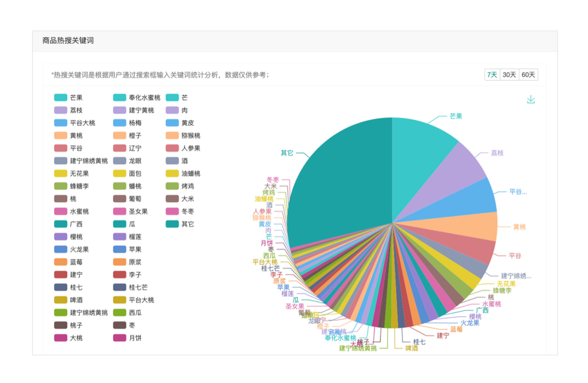Show data for 60天 period
Image resolution: width=588 pixels, height=383 pixels.
[x=528, y=75]
